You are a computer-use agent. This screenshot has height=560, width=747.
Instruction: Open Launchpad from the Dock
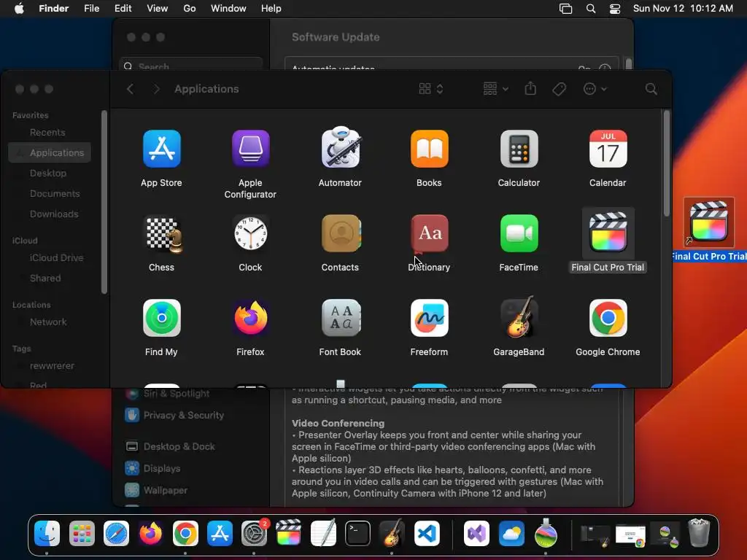82,533
